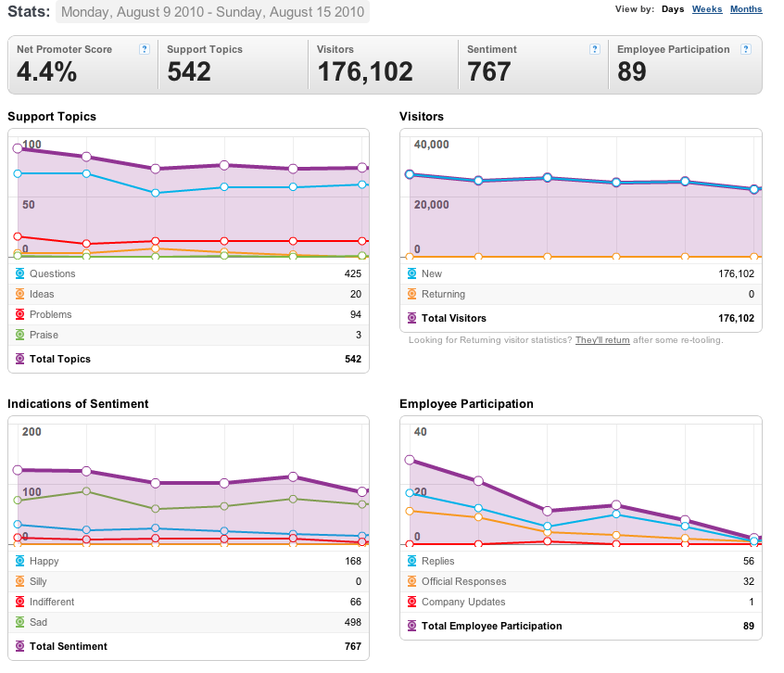Click the blue Questions legend icon
Image resolution: width=784 pixels, height=673 pixels.
click(x=20, y=273)
